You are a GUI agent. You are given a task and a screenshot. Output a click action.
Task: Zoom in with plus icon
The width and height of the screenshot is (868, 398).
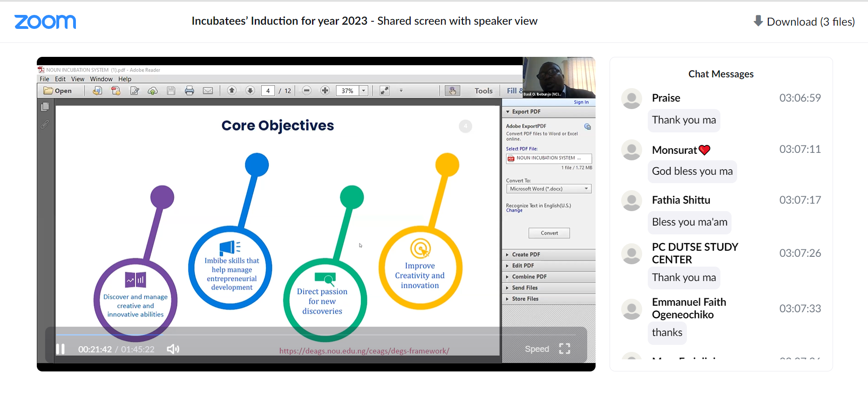pos(325,90)
